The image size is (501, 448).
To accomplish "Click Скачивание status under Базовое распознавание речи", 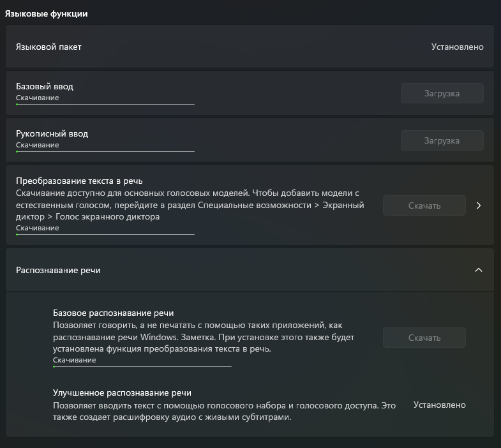I will (x=75, y=360).
